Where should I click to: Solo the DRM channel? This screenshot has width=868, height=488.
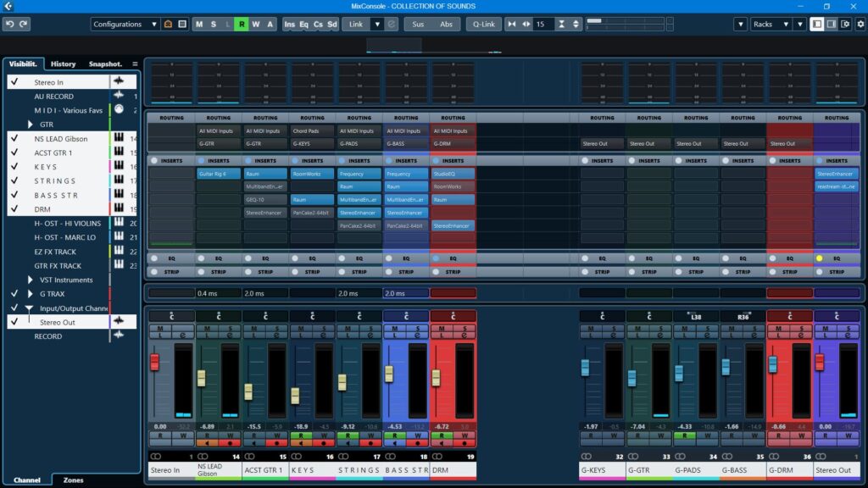click(x=465, y=328)
